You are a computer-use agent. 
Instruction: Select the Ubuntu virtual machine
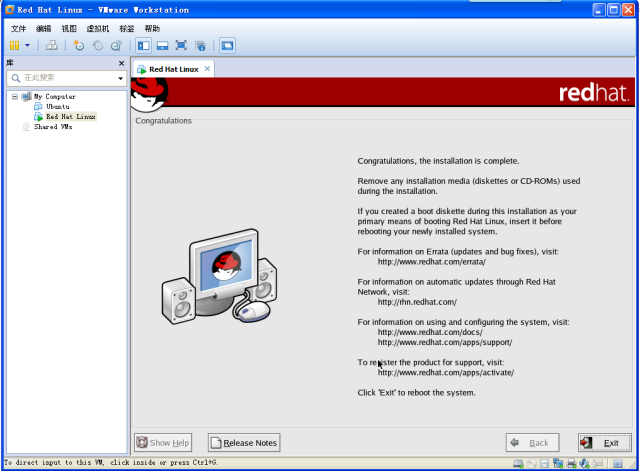pos(58,107)
